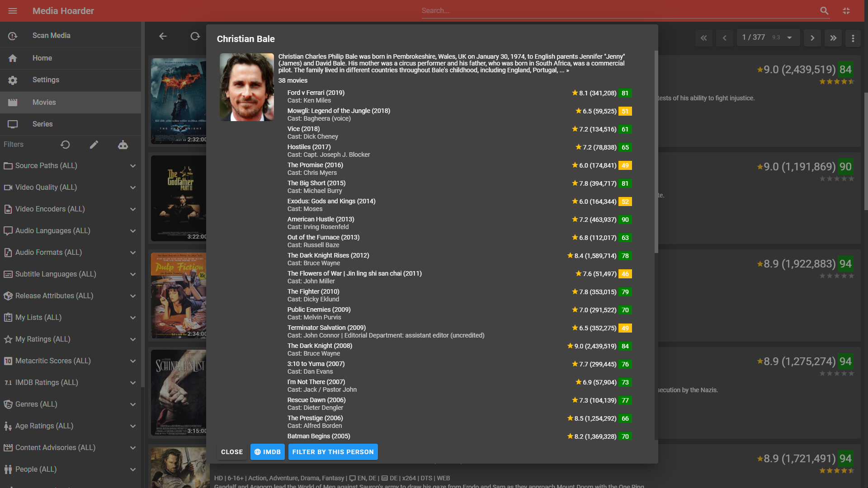The width and height of the screenshot is (868, 488).
Task: Select Scan Media in sidebar
Action: (51, 36)
